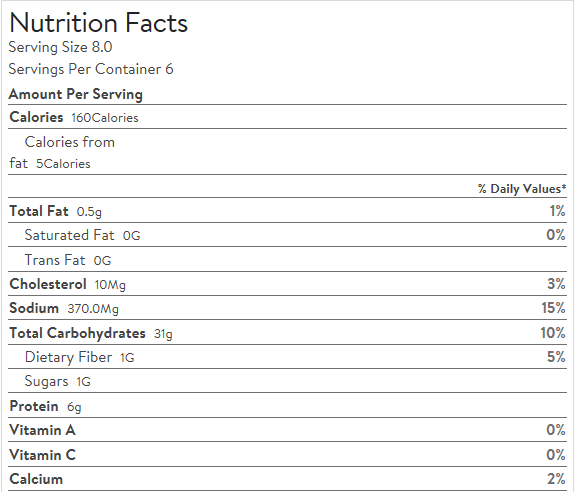The image size is (575, 492).
Task: Select the Protein 6g row
Action: pos(288,406)
